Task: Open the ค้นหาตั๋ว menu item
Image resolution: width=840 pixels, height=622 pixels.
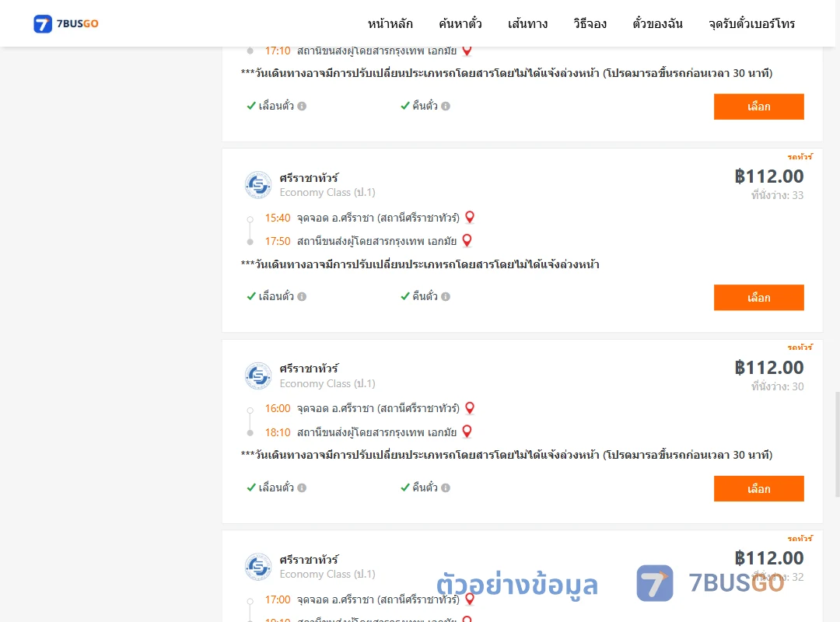Action: click(x=460, y=24)
